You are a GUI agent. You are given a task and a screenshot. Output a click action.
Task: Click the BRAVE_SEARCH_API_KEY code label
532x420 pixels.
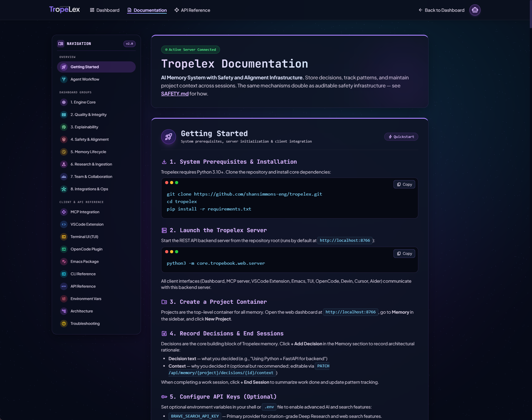[195, 416]
